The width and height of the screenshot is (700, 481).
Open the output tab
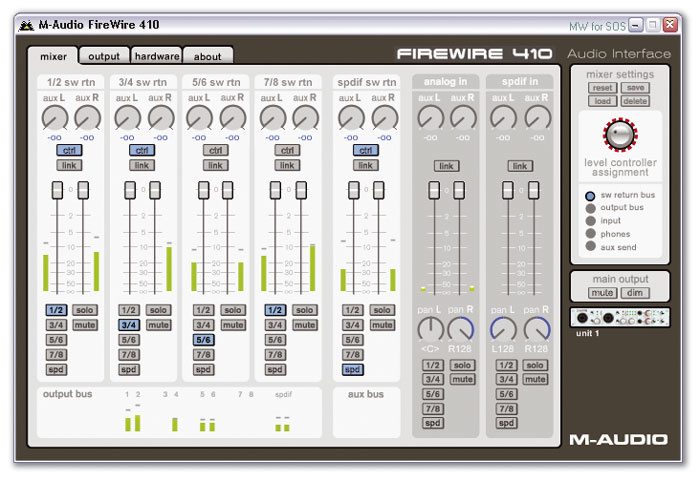pyautogui.click(x=103, y=57)
